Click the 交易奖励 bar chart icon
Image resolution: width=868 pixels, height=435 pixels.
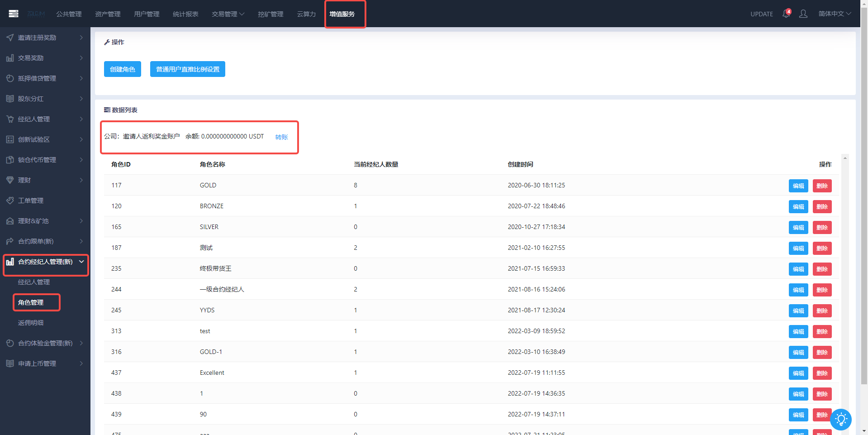click(x=10, y=58)
